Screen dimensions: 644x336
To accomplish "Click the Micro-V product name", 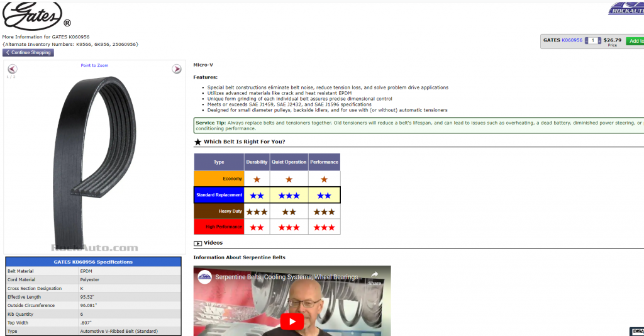I will [x=203, y=65].
